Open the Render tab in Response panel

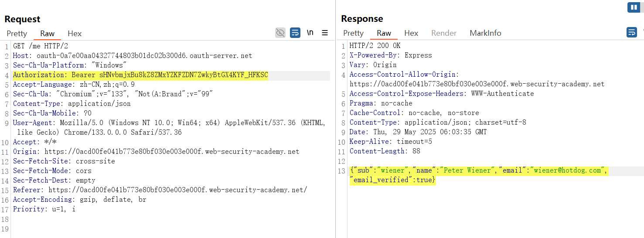click(444, 33)
